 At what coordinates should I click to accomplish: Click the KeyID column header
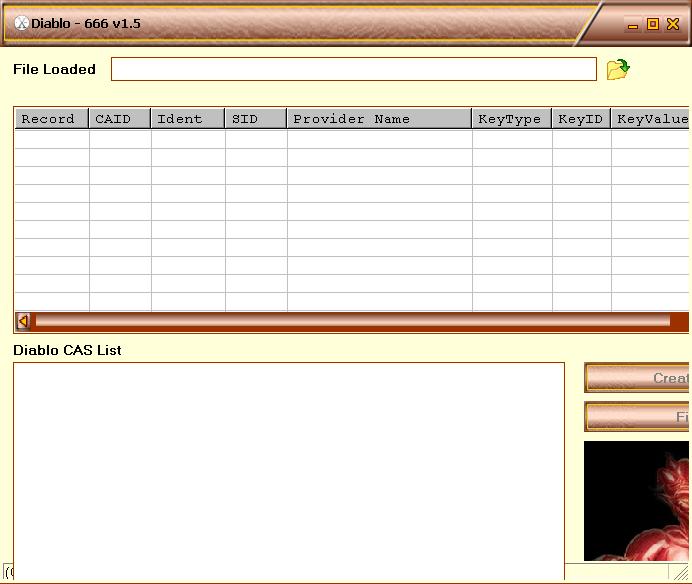tap(582, 119)
